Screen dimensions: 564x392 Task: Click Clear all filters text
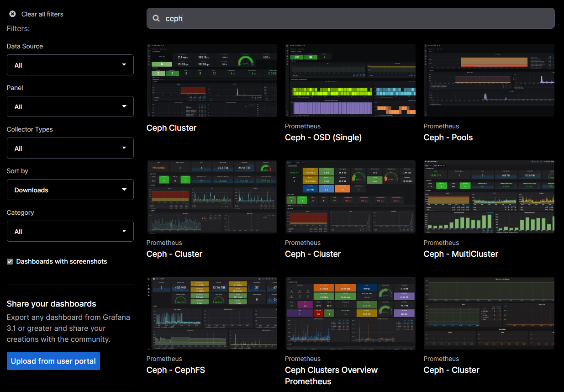click(x=42, y=14)
